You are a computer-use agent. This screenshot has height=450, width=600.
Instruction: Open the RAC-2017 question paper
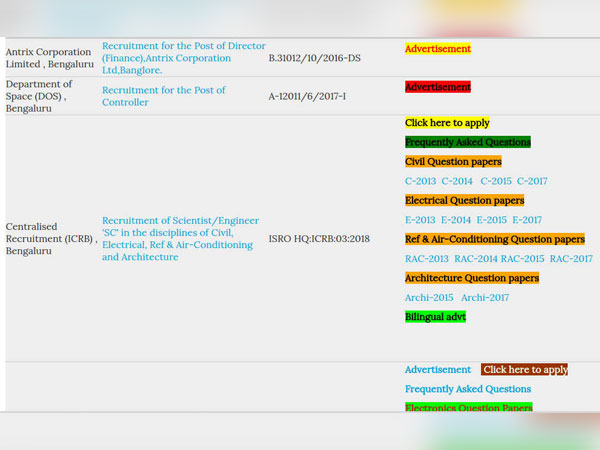click(x=571, y=259)
